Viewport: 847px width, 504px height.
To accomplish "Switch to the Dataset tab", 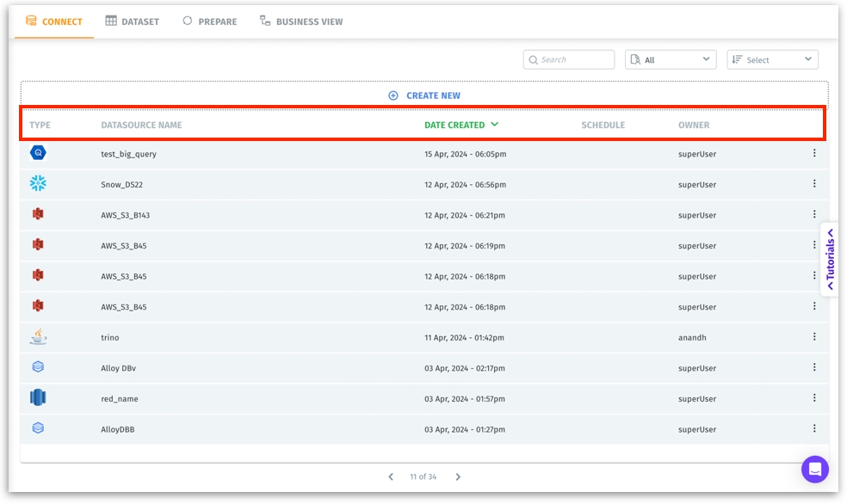I will [x=133, y=22].
